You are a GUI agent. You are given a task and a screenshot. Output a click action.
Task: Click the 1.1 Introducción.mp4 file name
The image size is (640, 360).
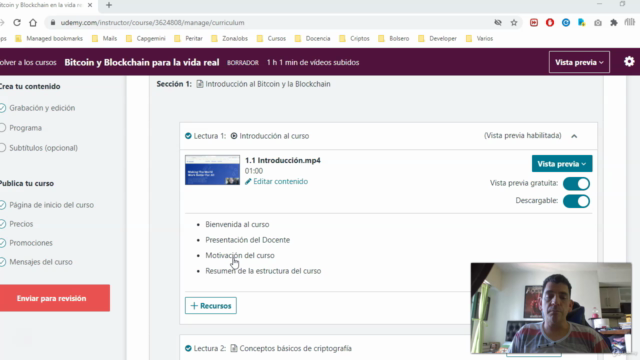(282, 160)
